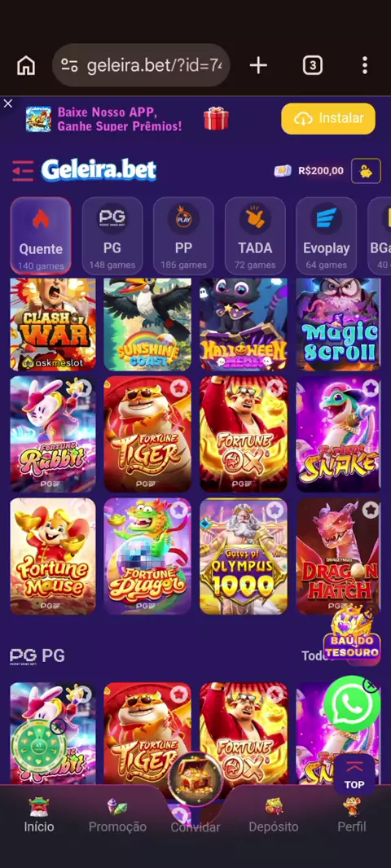
Task: Open the browser tab switcher showing 3
Action: pos(312,65)
